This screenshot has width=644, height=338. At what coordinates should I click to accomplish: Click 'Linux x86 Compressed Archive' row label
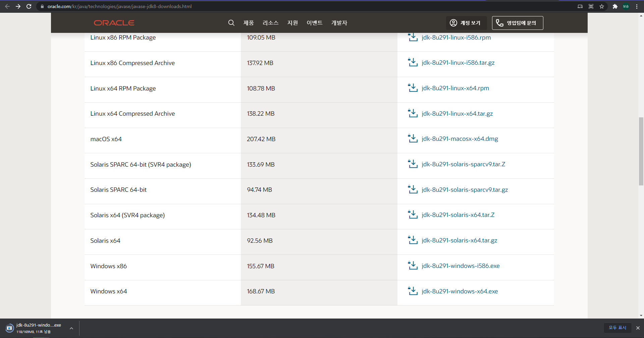click(132, 63)
